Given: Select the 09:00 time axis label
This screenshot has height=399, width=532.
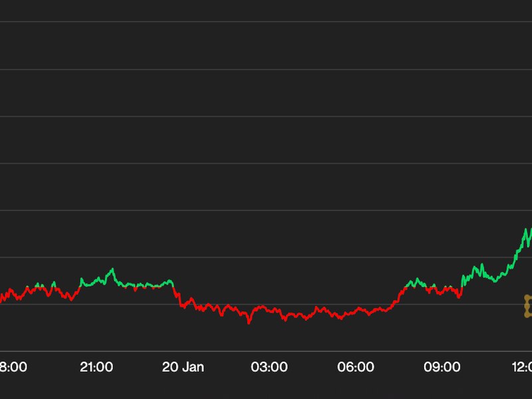Looking at the screenshot, I should (x=442, y=366).
